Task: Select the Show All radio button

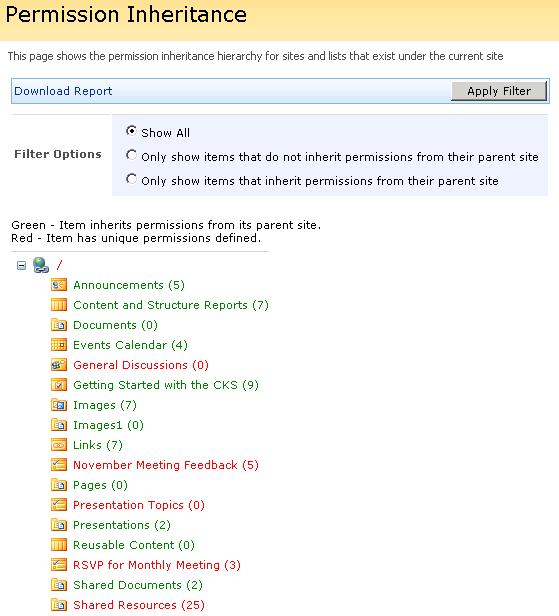Action: (x=131, y=131)
